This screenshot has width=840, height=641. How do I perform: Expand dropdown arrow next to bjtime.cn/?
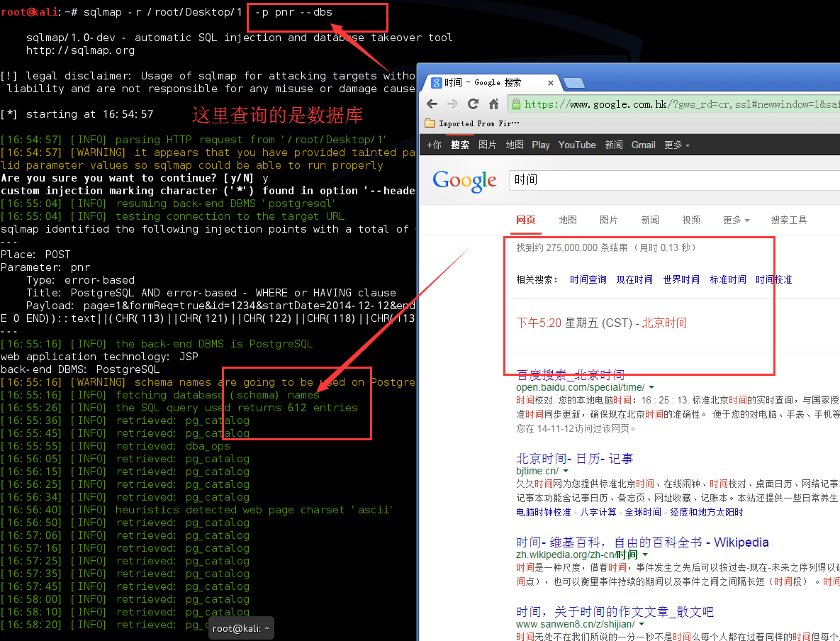(566, 471)
